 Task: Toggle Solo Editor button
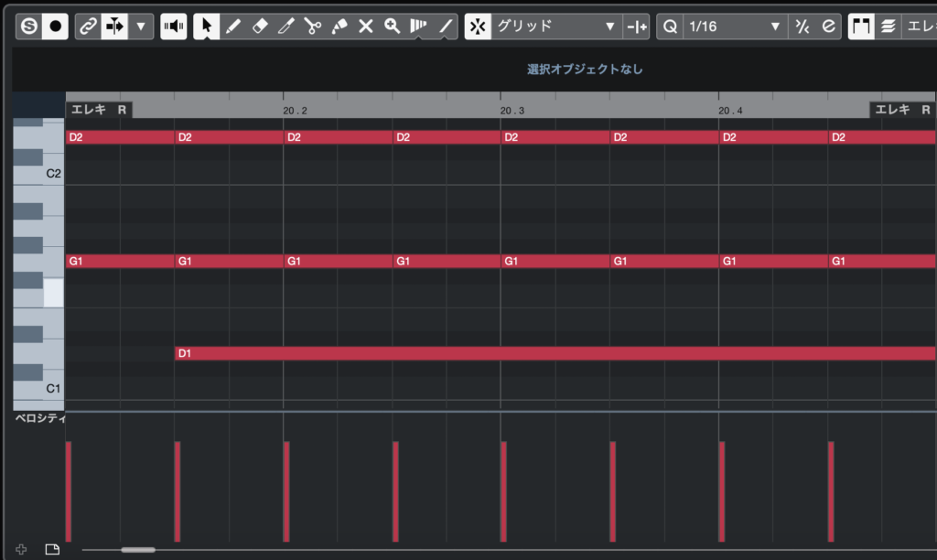[x=29, y=27]
